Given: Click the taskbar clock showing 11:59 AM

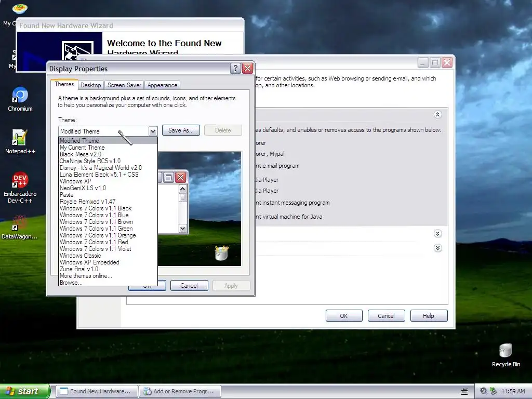Looking at the screenshot, I should coord(513,391).
